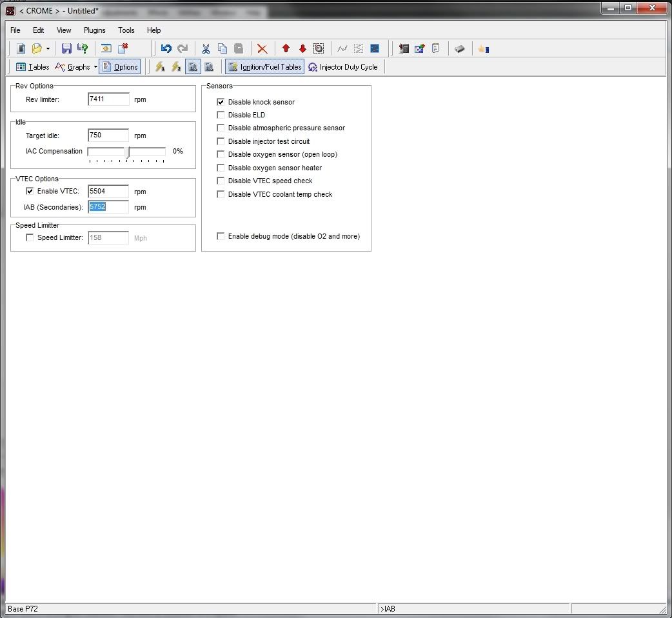
Task: Click the blue square graph icon
Action: coord(375,48)
